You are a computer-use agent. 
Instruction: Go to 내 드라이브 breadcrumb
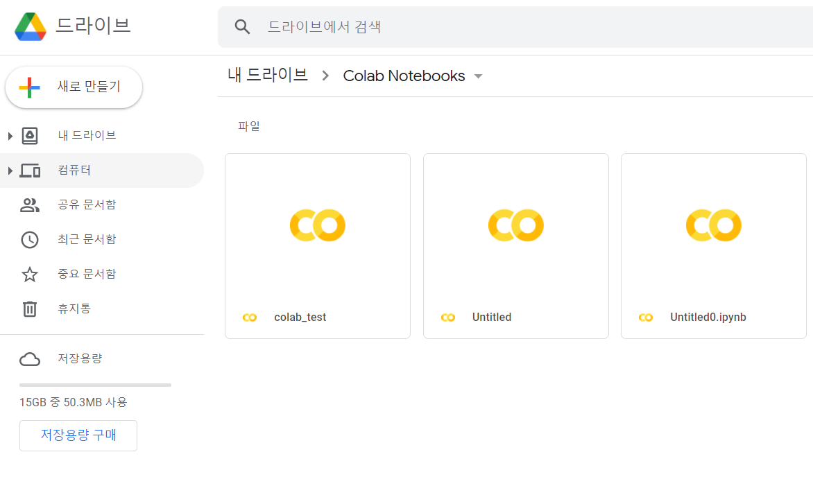pyautogui.click(x=268, y=76)
